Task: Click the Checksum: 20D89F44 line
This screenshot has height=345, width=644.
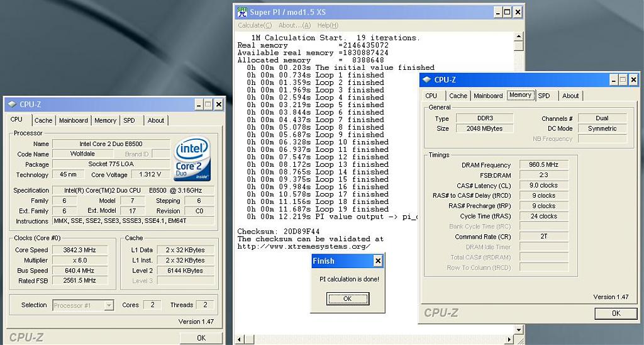Action: pyautogui.click(x=279, y=232)
